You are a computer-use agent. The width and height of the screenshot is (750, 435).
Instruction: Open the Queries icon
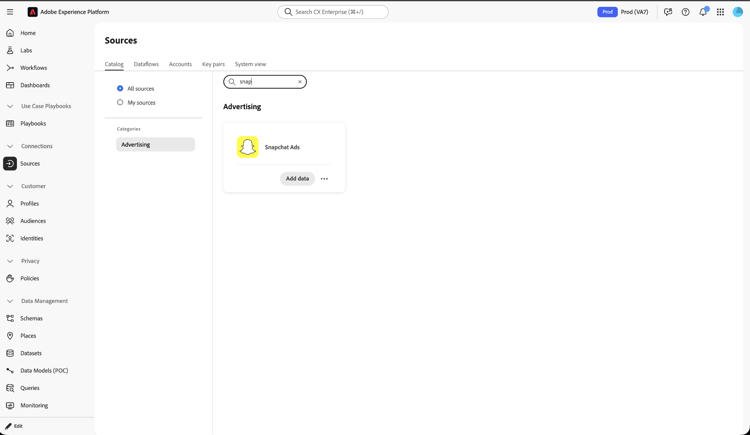pyautogui.click(x=10, y=388)
